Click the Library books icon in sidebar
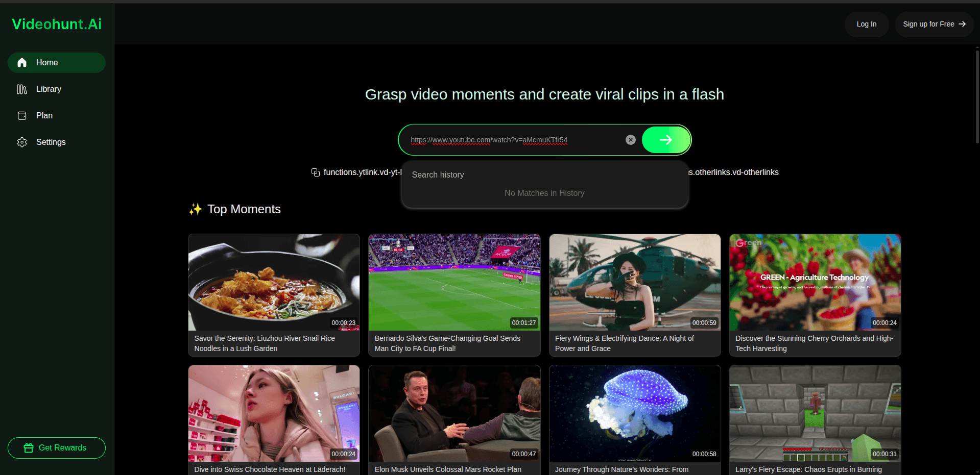 coord(22,89)
